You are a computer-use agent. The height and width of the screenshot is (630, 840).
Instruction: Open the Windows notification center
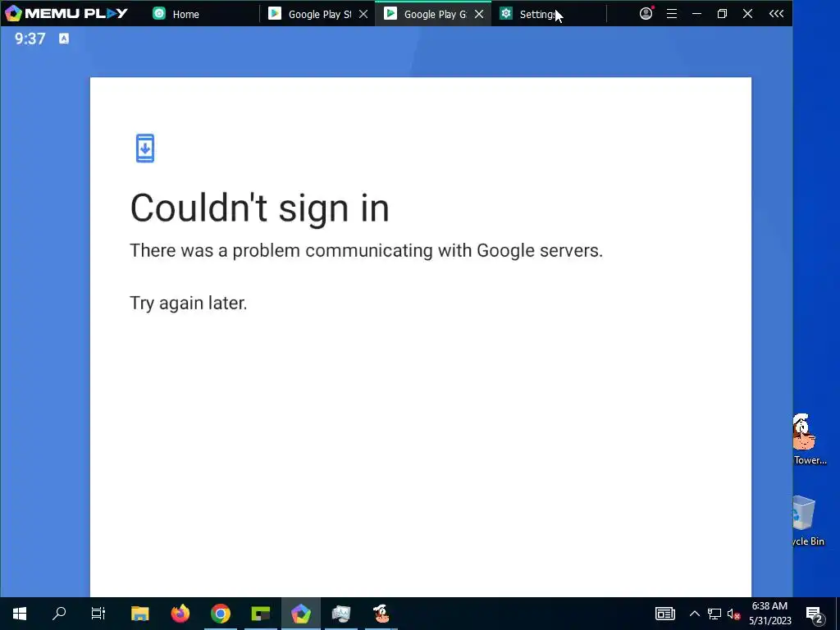[815, 614]
